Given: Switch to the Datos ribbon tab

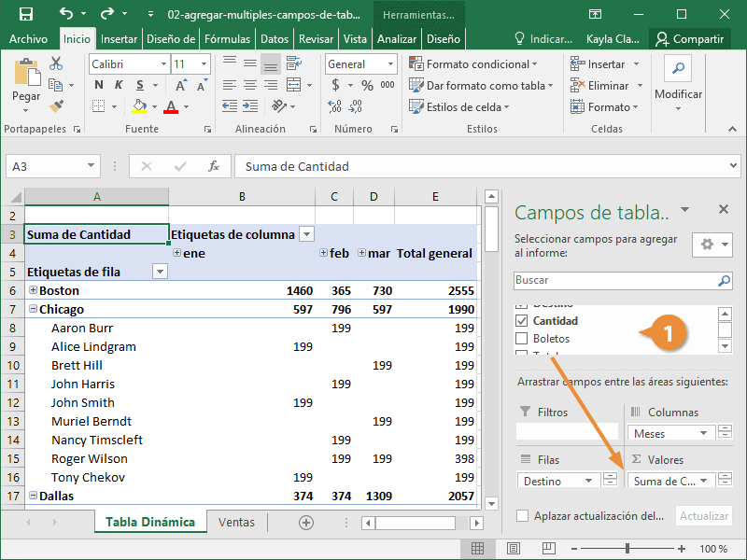Looking at the screenshot, I should pyautogui.click(x=275, y=39).
